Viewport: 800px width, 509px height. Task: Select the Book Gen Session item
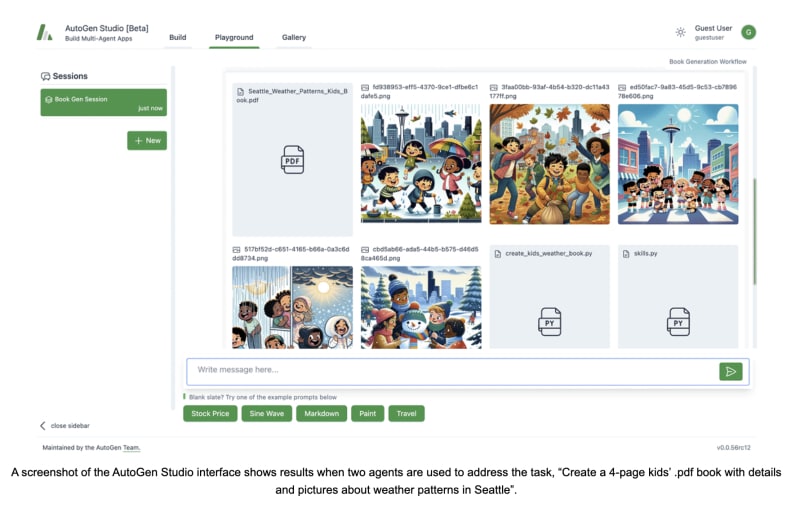click(x=103, y=101)
